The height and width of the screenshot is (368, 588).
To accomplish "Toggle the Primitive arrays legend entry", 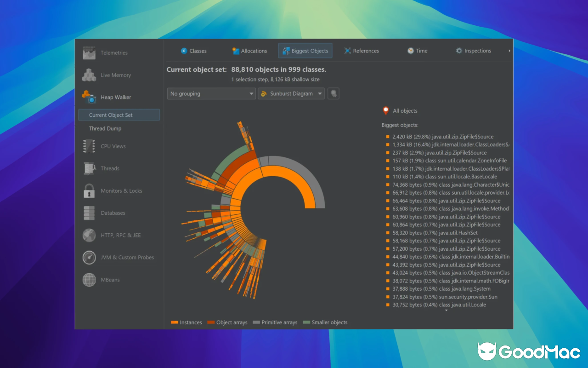I will pyautogui.click(x=275, y=322).
